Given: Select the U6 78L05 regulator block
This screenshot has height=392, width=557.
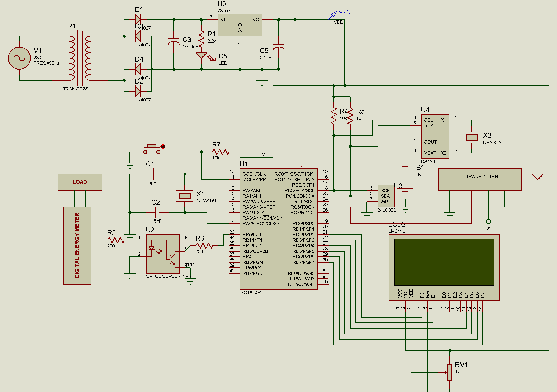Looking at the screenshot, I should point(240,25).
